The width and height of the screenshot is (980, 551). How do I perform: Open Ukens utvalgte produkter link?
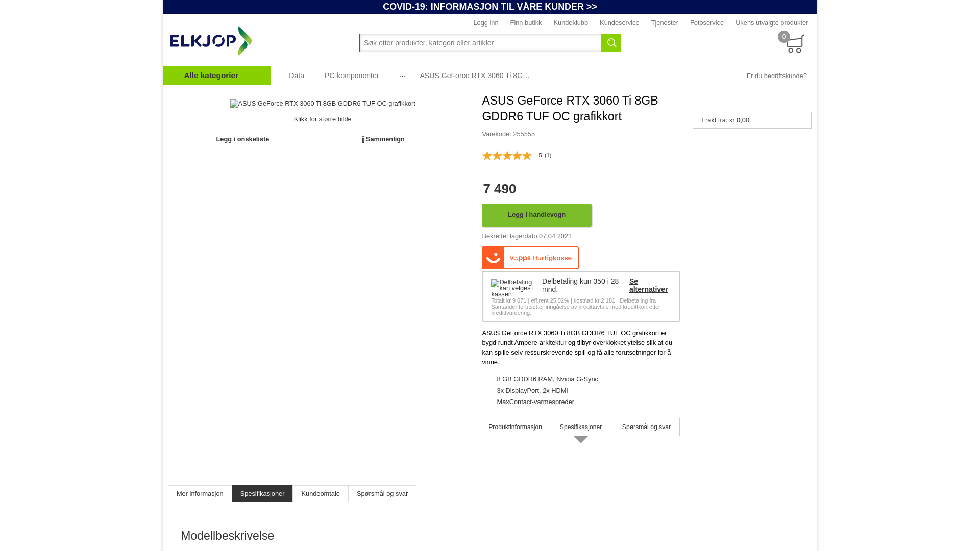point(772,23)
